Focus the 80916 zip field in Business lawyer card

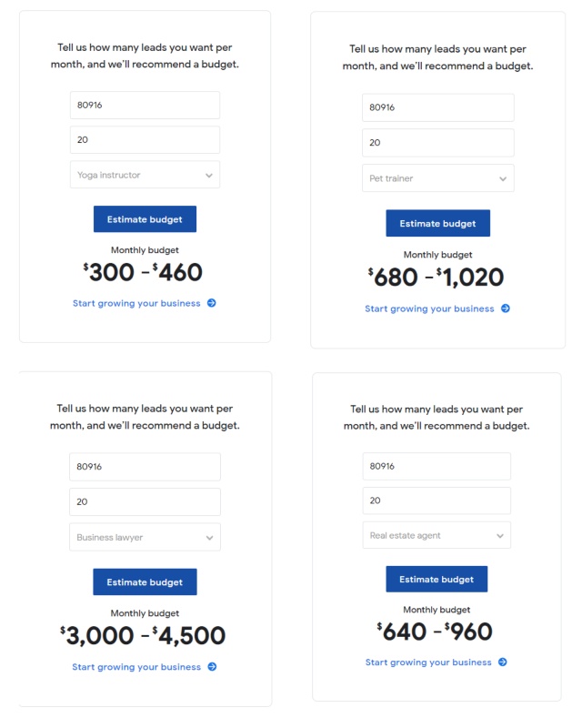pos(145,467)
